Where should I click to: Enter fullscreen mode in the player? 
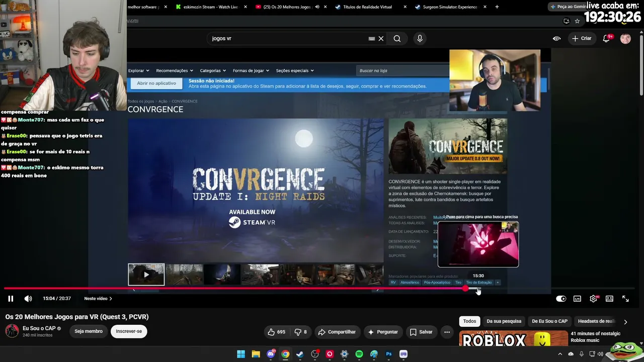(x=625, y=299)
